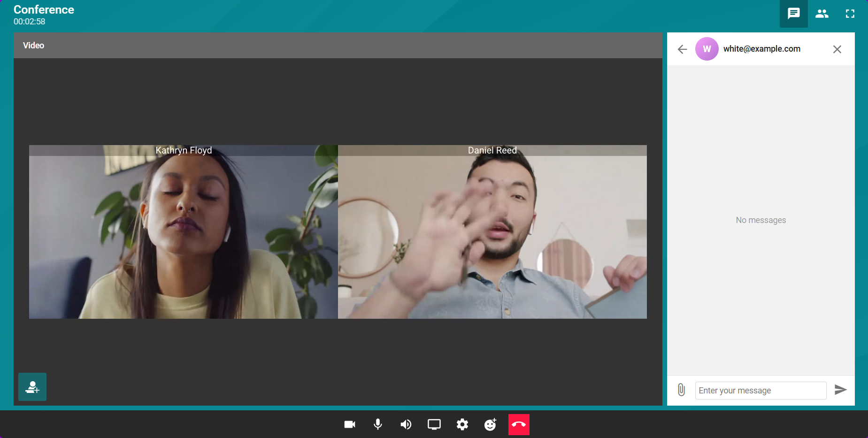This screenshot has width=868, height=438.
Task: Toggle the chat panel icon
Action: coord(794,14)
